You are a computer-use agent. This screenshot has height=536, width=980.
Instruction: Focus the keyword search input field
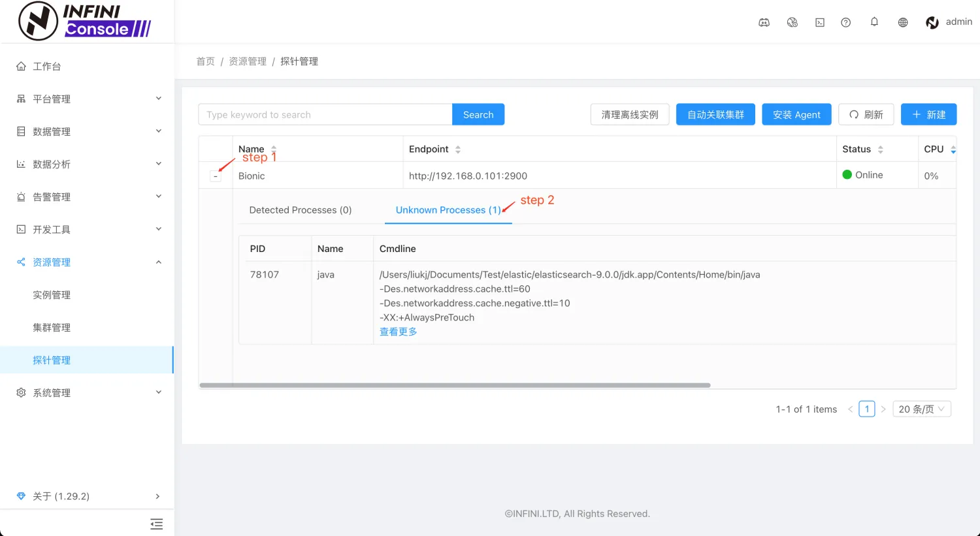tap(325, 114)
